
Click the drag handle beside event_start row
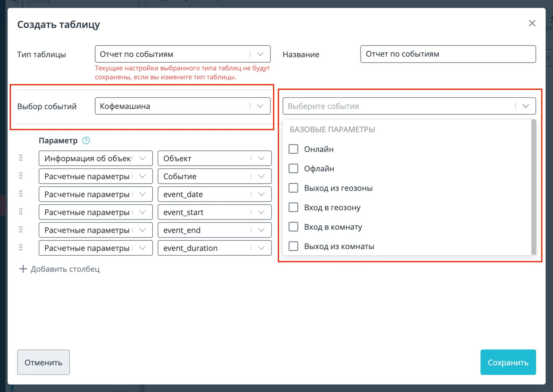click(x=21, y=212)
